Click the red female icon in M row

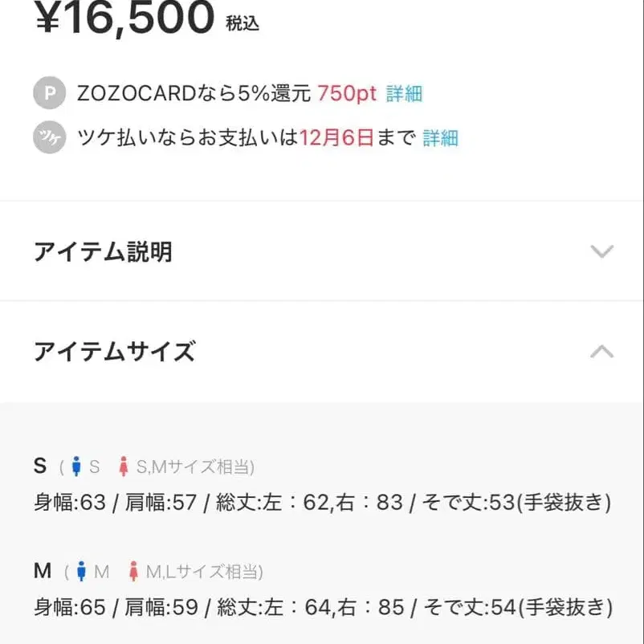tap(133, 572)
